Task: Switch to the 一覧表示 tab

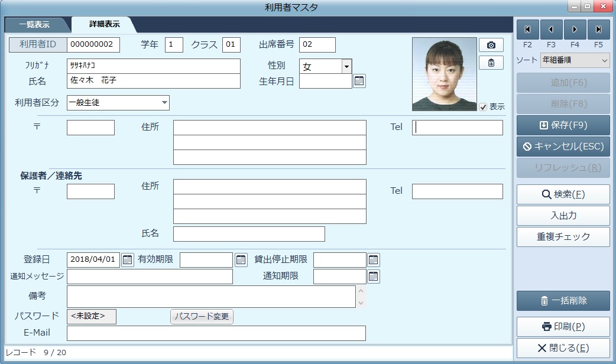Action: coord(34,24)
